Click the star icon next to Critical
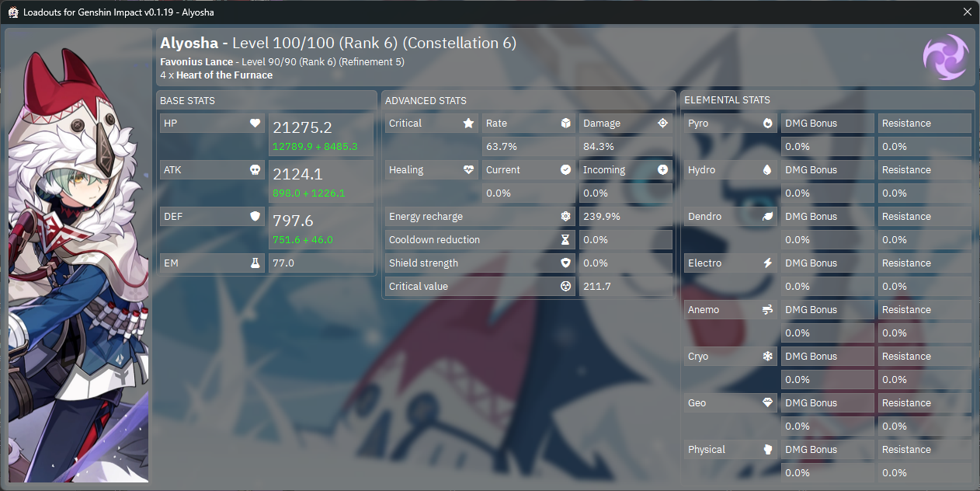 click(468, 124)
